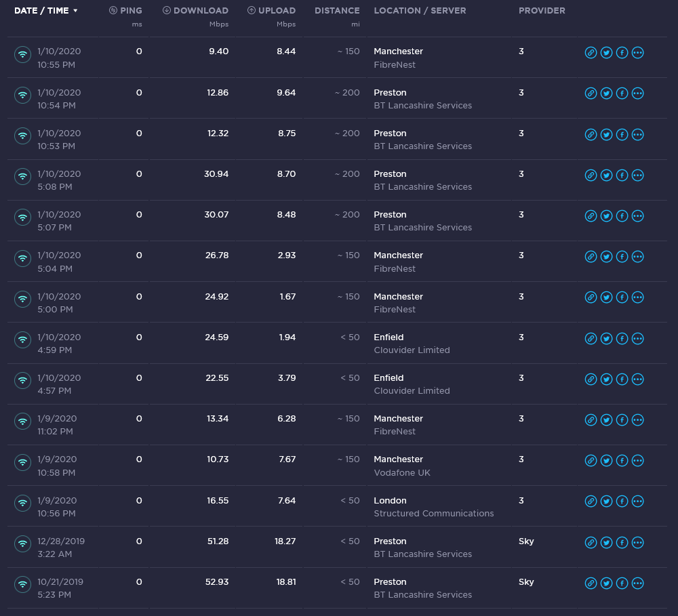This screenshot has height=616, width=678.
Task: Click Clouvider Limited in the 4:57 PM row
Action: coord(412,391)
